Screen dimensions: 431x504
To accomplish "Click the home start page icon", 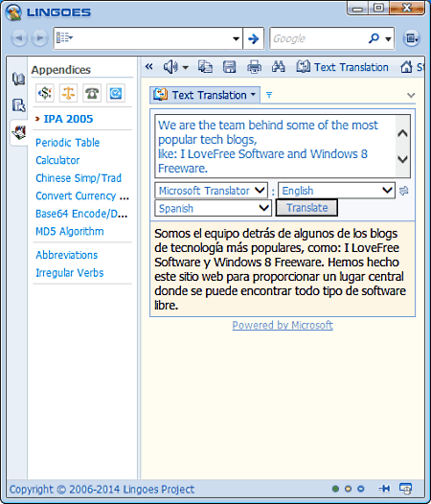I will click(406, 67).
